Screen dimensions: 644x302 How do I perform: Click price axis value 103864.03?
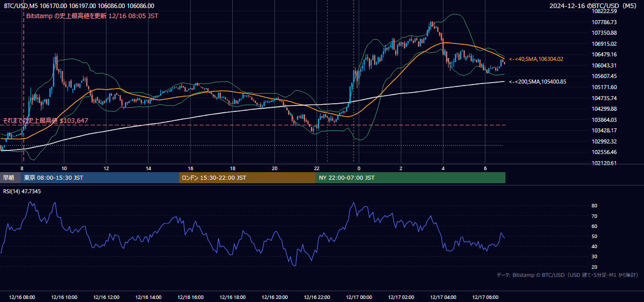click(x=604, y=120)
